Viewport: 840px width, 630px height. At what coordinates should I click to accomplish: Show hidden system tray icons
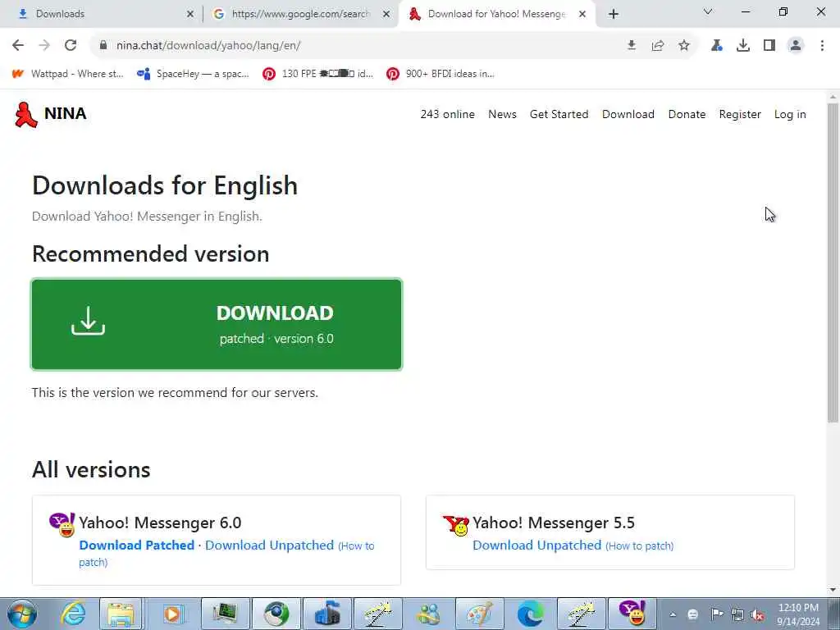(x=673, y=615)
